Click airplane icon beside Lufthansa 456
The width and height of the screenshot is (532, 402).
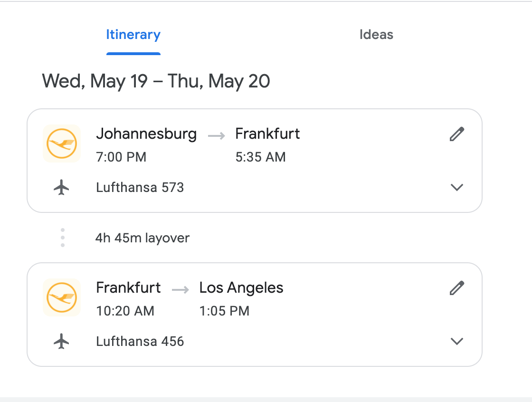(x=61, y=341)
